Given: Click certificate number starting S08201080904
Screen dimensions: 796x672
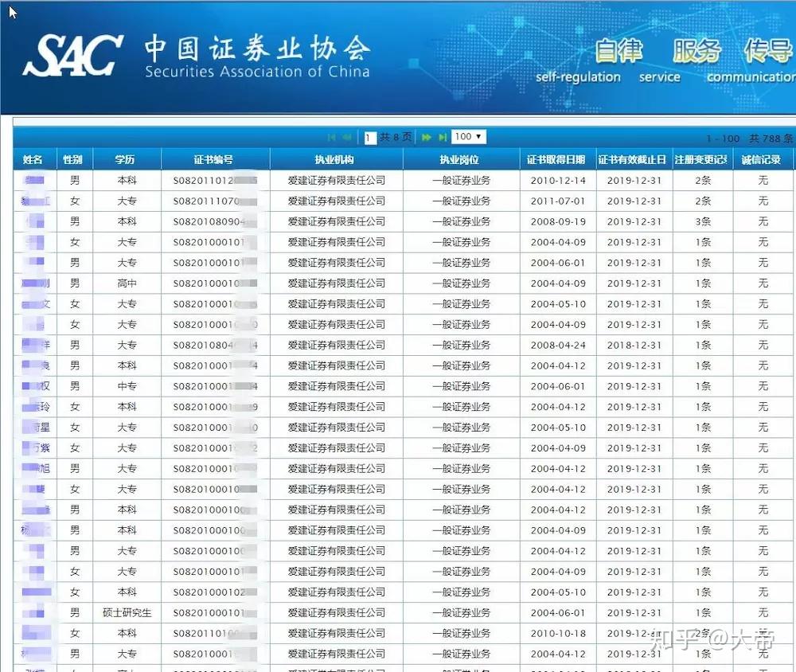Looking at the screenshot, I should click(x=215, y=221).
